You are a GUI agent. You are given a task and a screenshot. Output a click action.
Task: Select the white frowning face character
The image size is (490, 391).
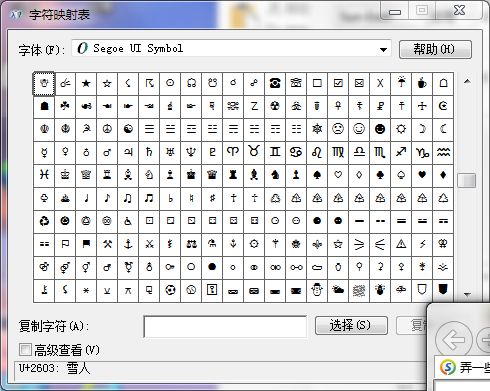point(338,129)
